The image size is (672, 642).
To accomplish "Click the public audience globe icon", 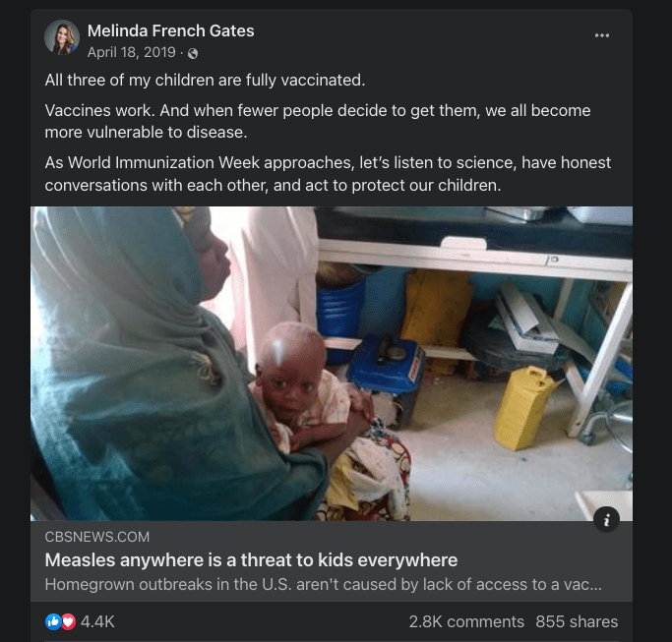I will pos(193,53).
